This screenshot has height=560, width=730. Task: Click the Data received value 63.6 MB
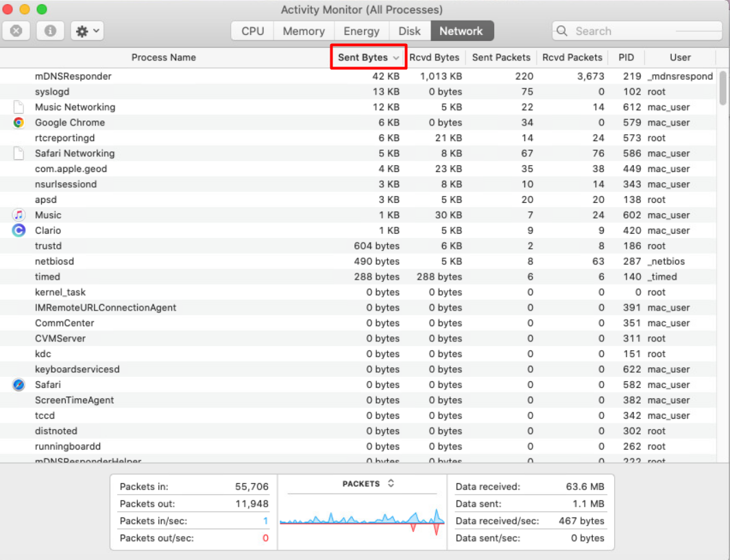pos(585,487)
